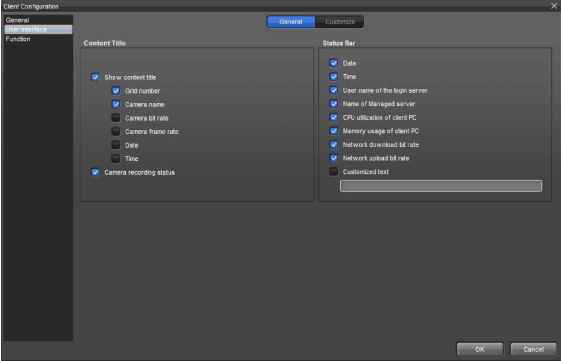The width and height of the screenshot is (562, 361).
Task: Switch to the General tab at top
Action: [x=291, y=22]
